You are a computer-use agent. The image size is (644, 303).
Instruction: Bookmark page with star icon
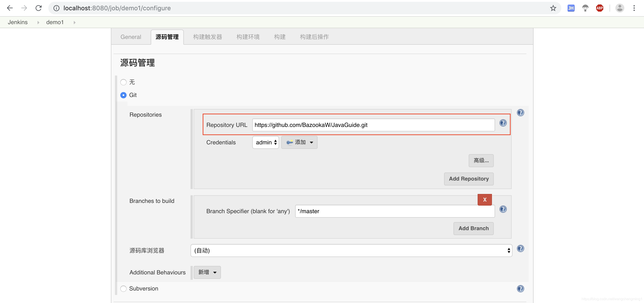553,8
